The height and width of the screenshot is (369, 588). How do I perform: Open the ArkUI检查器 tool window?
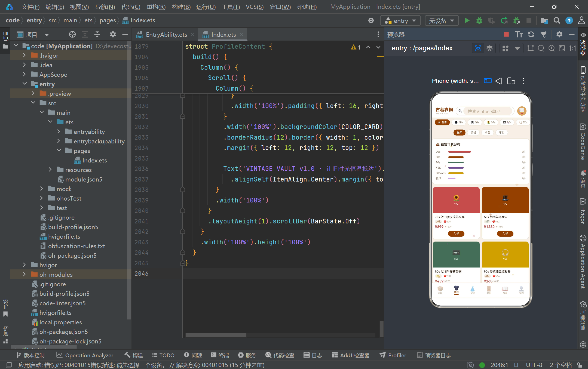[351, 355]
